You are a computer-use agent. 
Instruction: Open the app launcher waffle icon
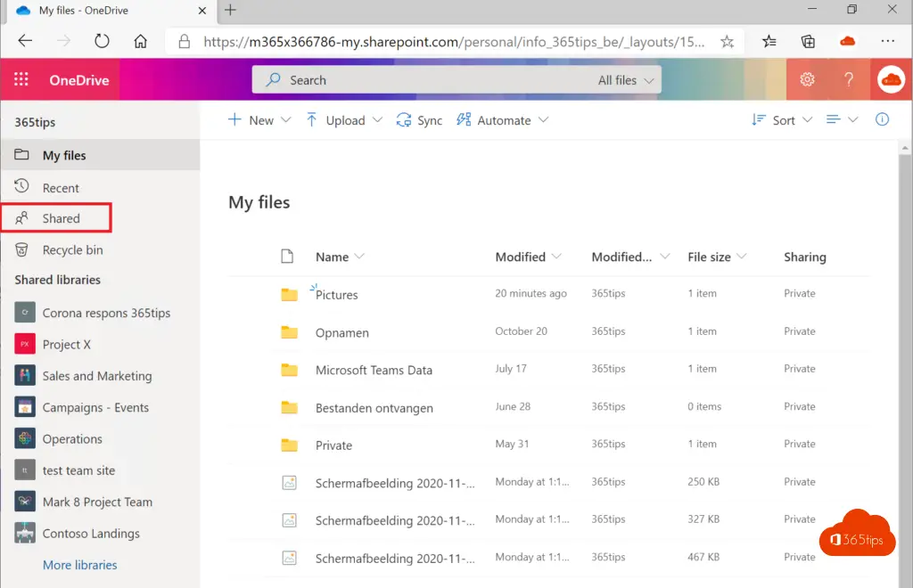pyautogui.click(x=21, y=79)
